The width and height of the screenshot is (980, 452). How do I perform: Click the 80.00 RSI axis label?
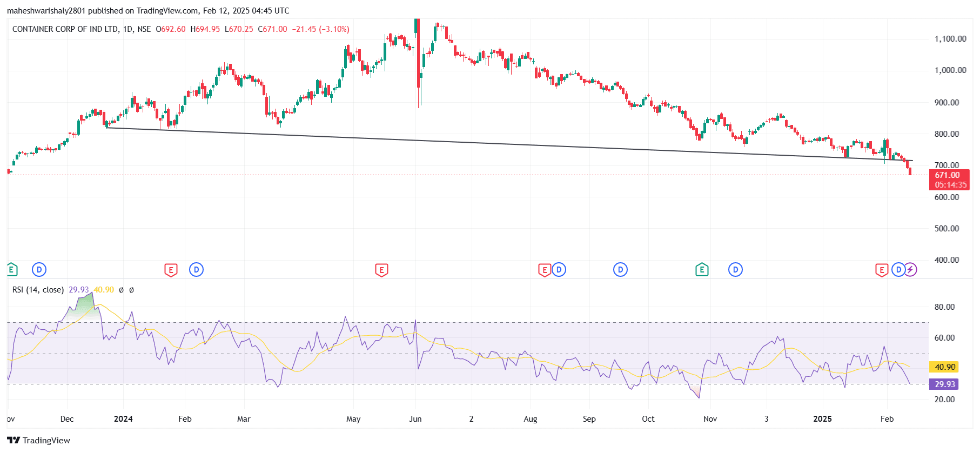945,307
